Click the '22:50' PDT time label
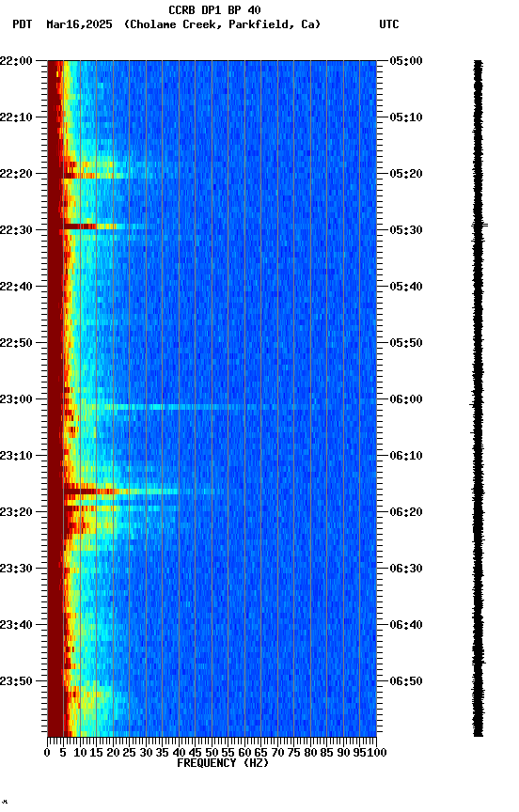The image size is (519, 812). pyautogui.click(x=16, y=343)
